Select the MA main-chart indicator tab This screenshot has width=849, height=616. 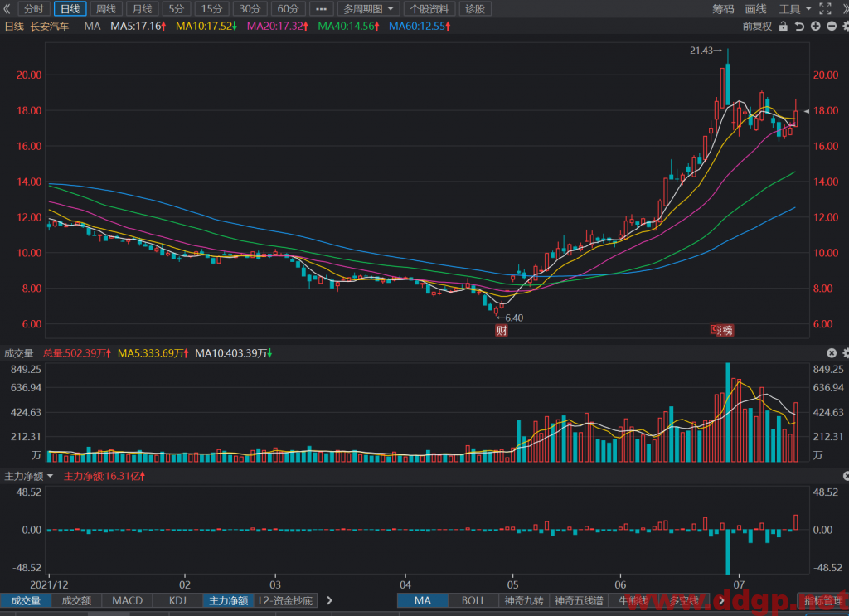click(x=422, y=600)
